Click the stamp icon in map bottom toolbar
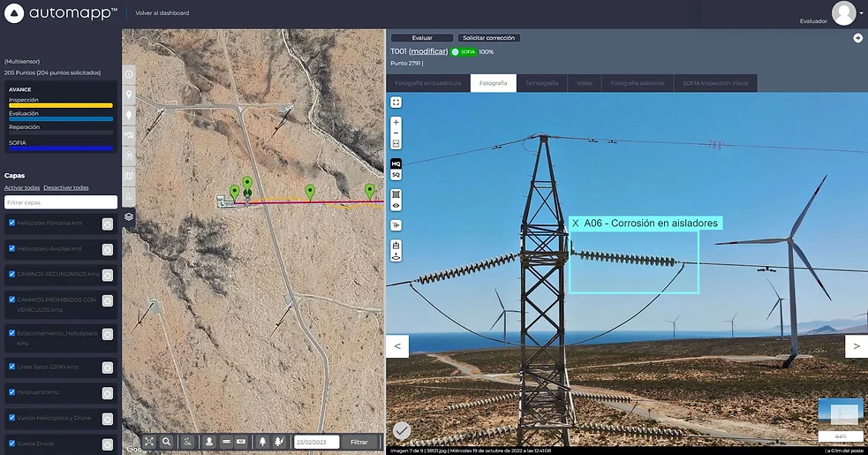The image size is (868, 455). [209, 442]
